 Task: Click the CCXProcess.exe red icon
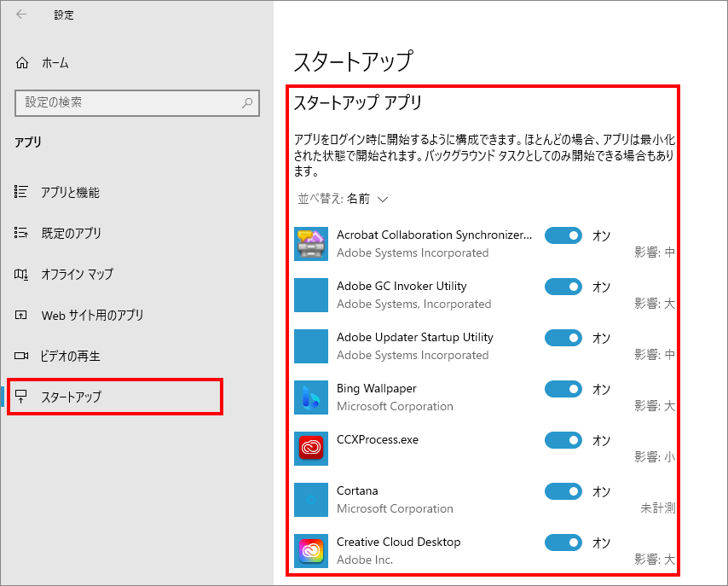(311, 449)
